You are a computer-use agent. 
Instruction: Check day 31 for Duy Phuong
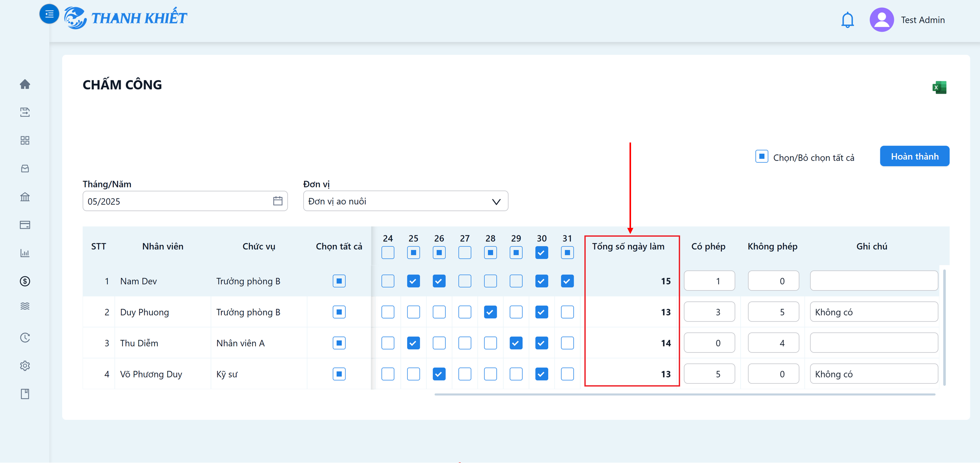(567, 312)
